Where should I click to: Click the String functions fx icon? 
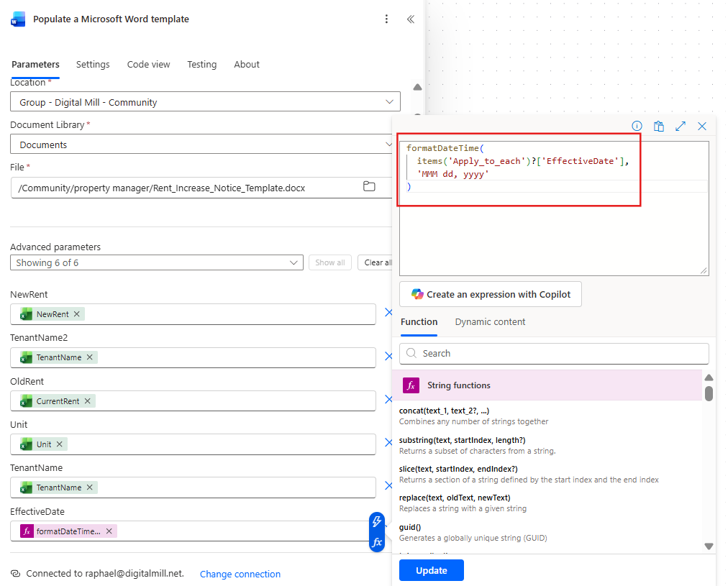pyautogui.click(x=411, y=385)
